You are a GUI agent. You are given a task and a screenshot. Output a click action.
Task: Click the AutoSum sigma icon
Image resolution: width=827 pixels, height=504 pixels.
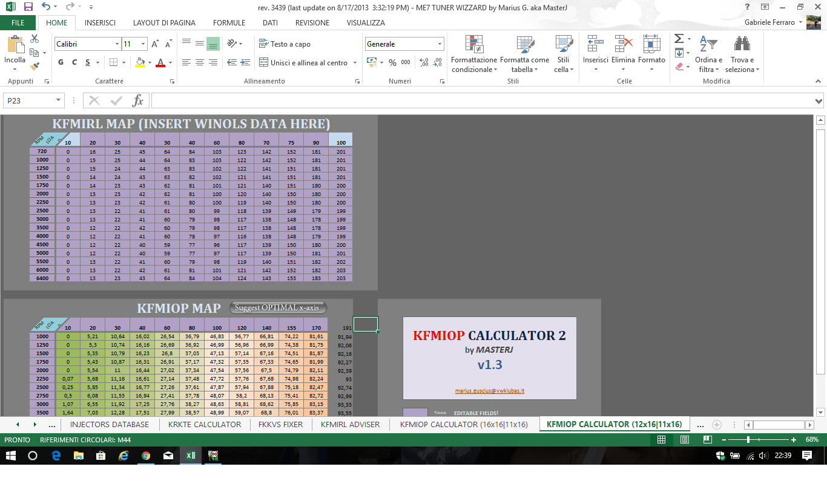[x=679, y=39]
